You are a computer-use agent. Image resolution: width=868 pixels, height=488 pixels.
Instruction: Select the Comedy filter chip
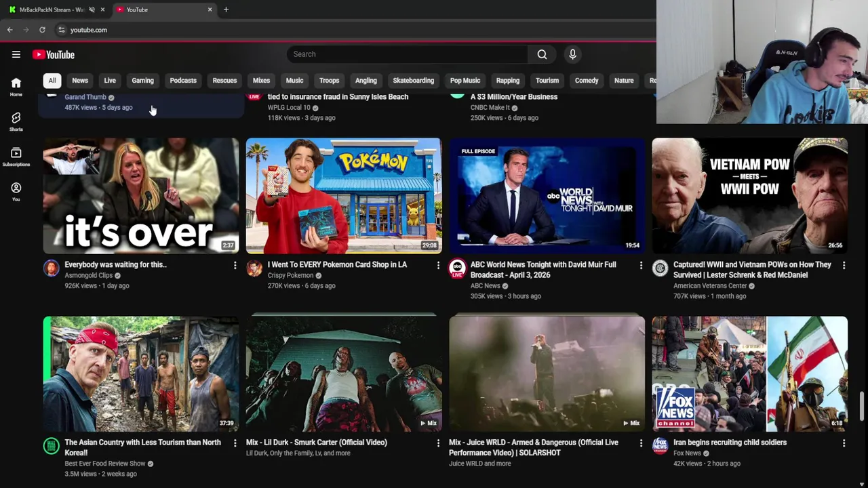(587, 81)
